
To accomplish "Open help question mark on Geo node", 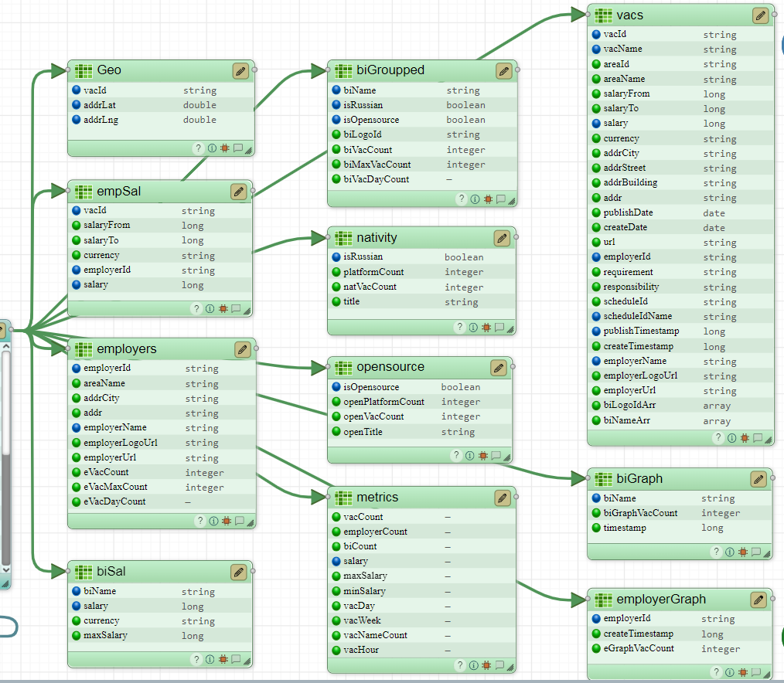I will point(197,148).
